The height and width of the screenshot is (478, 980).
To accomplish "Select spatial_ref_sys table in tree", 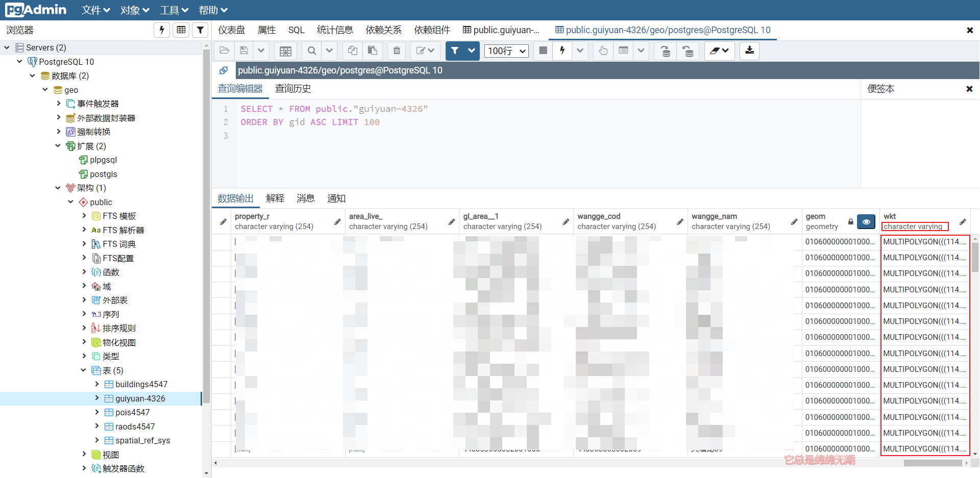I will pyautogui.click(x=143, y=440).
